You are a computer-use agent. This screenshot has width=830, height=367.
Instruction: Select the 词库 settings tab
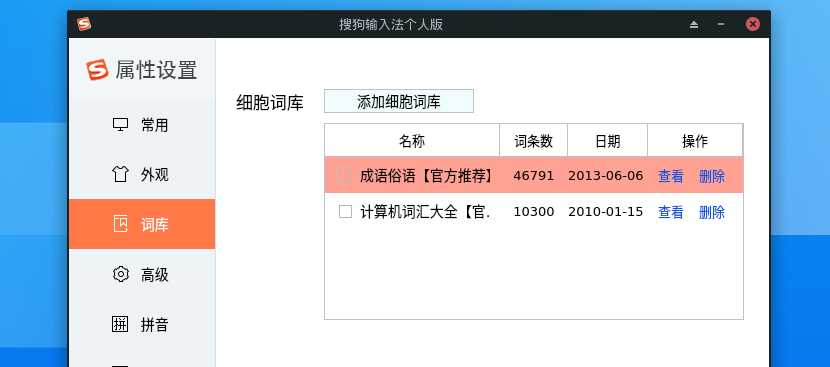click(x=142, y=224)
